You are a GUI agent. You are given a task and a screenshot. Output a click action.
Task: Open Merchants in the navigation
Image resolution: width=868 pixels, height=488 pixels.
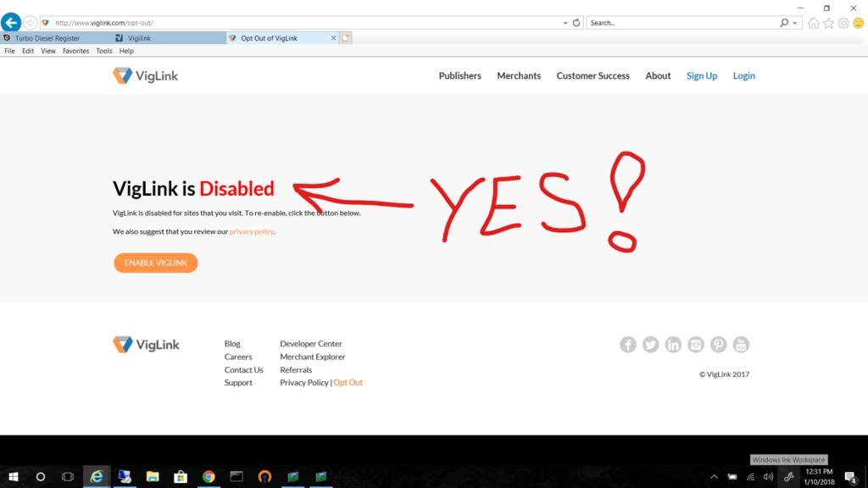click(519, 75)
